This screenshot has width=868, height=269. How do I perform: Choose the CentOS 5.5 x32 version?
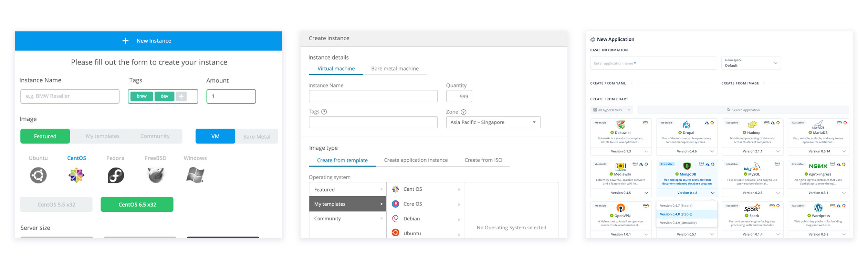(56, 205)
